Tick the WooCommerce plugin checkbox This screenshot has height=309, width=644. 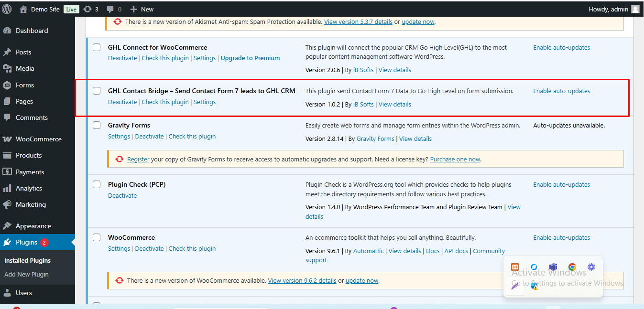97,237
